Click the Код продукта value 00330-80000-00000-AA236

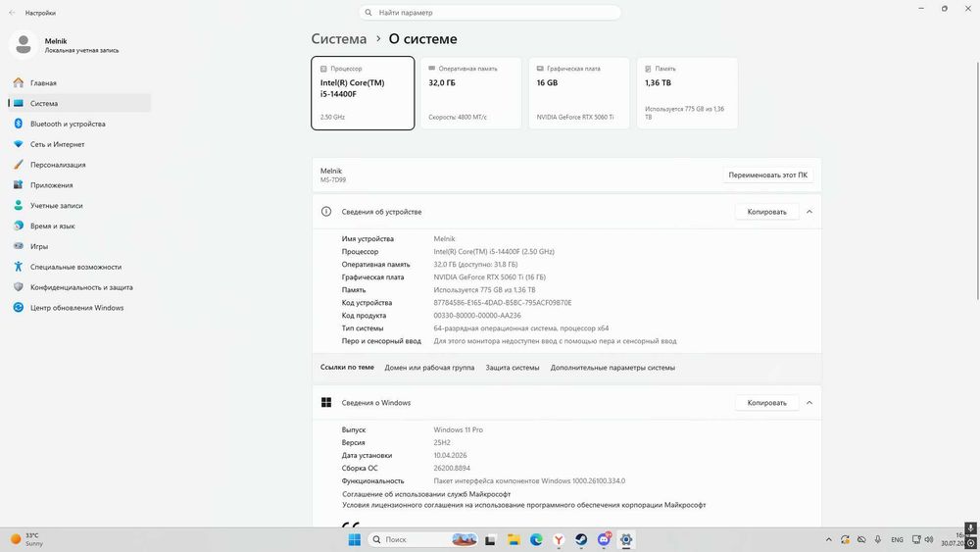[477, 316]
